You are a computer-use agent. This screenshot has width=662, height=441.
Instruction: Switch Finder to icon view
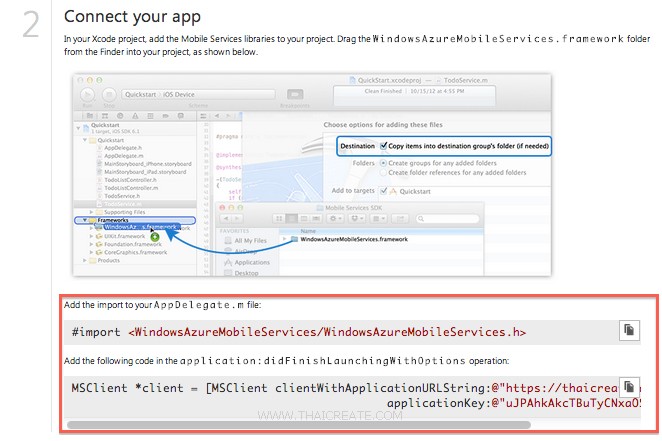[279, 219]
